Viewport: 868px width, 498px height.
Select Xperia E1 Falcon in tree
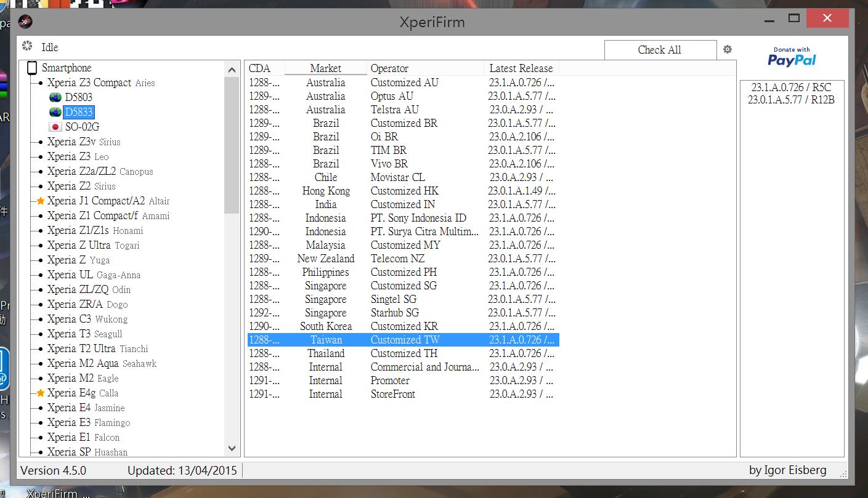[x=83, y=437]
